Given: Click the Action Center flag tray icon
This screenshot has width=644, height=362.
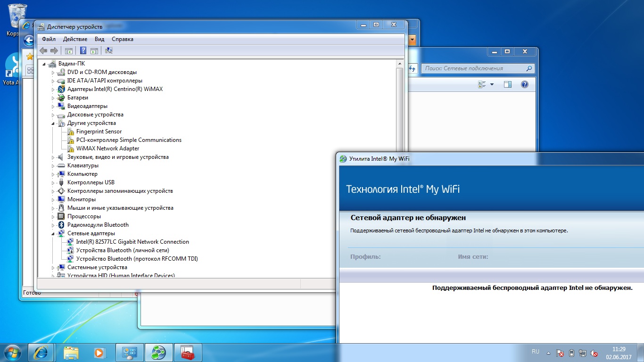Looking at the screenshot, I should point(560,353).
